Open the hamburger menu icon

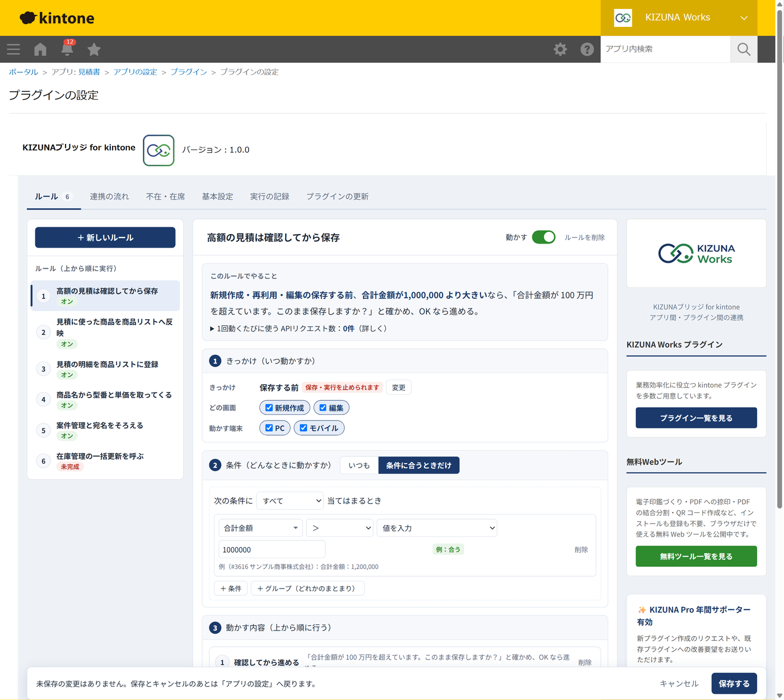[x=13, y=49]
